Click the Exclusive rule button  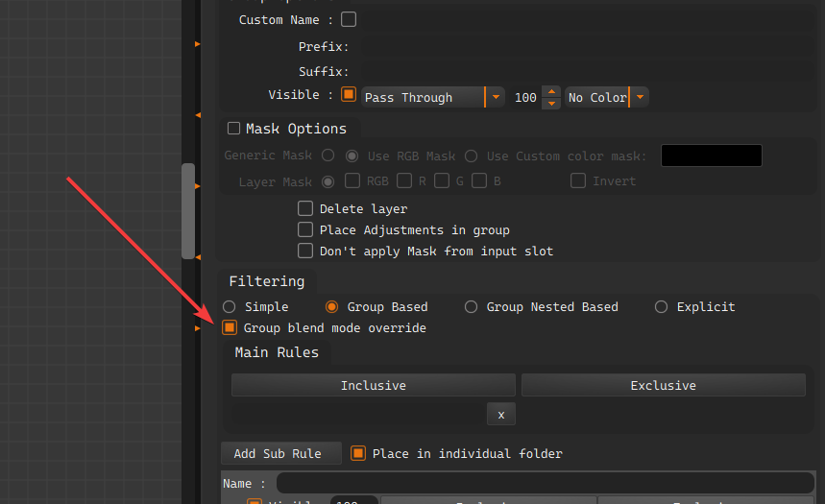point(663,386)
